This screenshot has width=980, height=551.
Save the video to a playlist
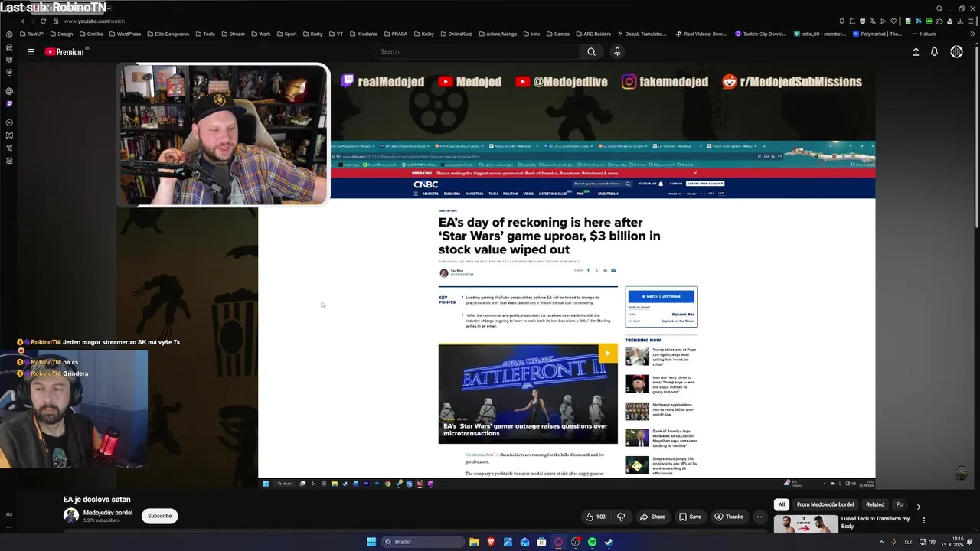coord(690,517)
